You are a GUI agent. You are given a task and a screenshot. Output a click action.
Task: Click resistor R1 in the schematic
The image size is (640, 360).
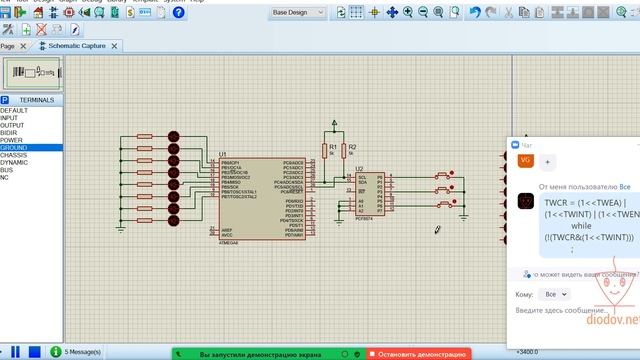[x=325, y=151]
